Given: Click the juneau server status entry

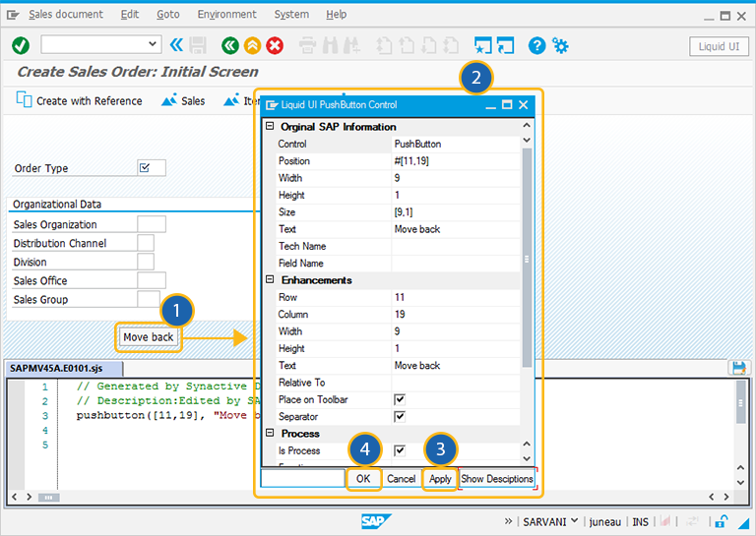Looking at the screenshot, I should click(x=604, y=522).
